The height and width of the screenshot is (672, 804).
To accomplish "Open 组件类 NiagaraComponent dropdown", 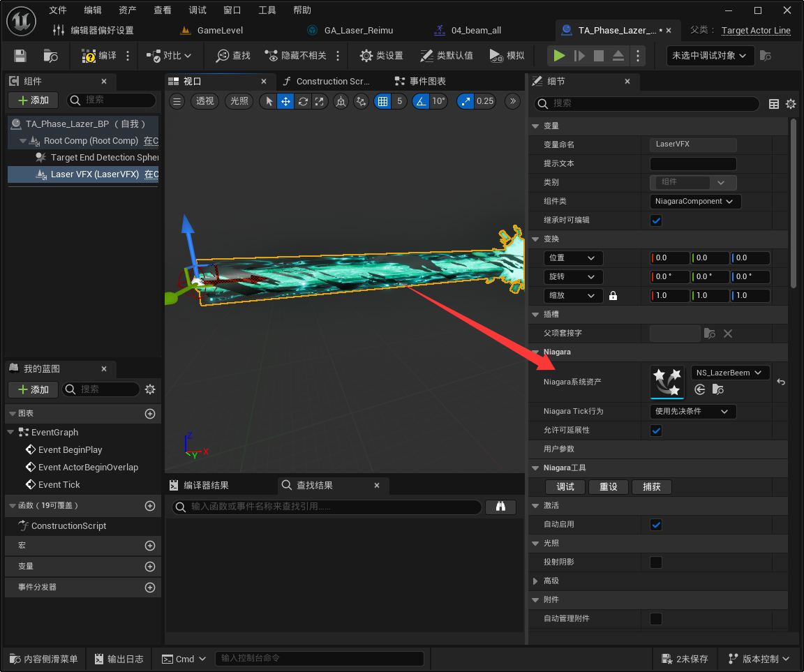I will pos(695,202).
